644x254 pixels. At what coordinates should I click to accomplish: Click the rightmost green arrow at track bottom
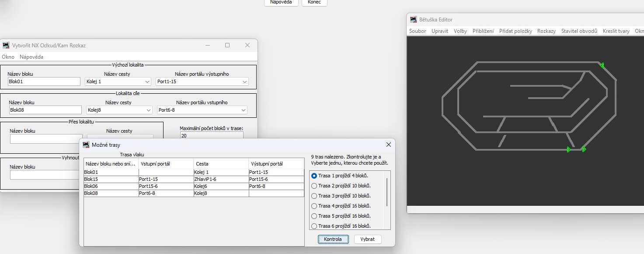pyautogui.click(x=583, y=149)
